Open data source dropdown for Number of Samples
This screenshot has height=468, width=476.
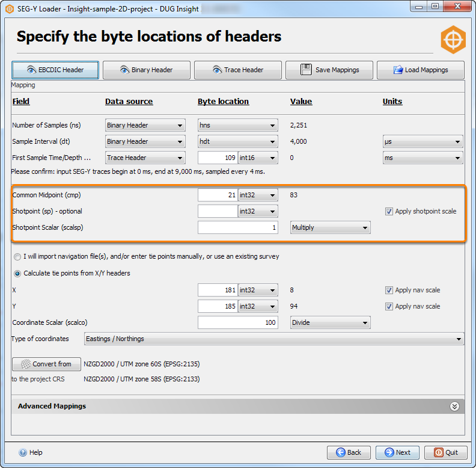point(145,125)
